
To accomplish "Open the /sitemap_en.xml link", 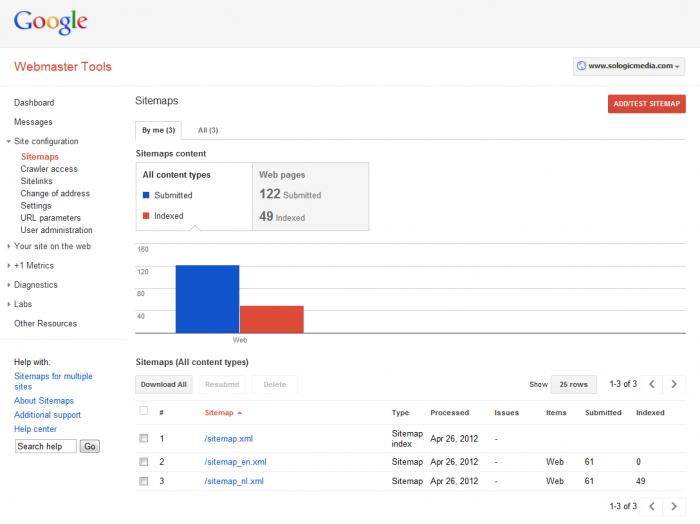I will click(235, 462).
